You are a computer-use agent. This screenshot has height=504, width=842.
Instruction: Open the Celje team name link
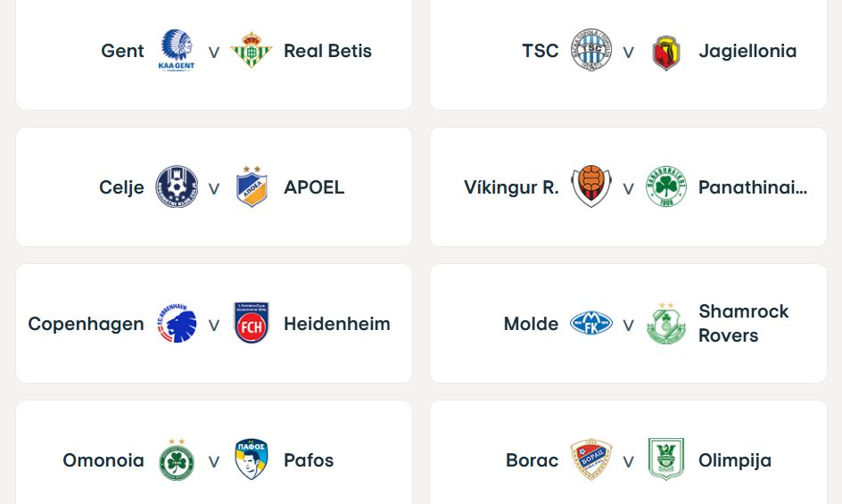(x=121, y=187)
